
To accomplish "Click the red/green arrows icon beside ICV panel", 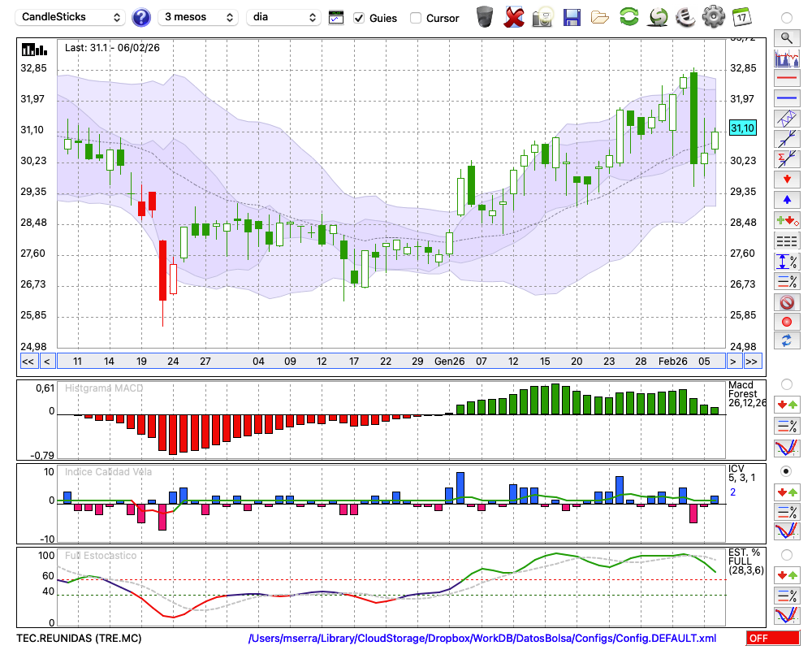I will tap(787, 492).
